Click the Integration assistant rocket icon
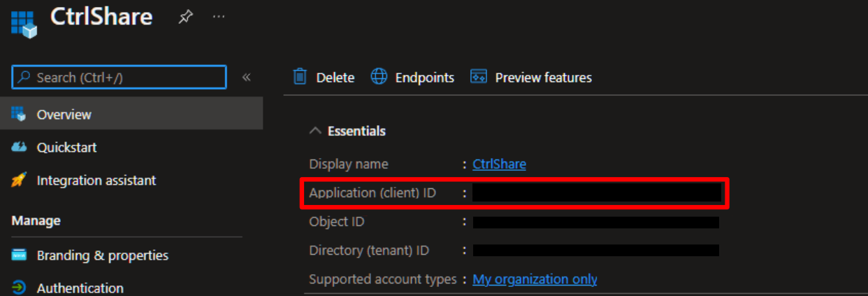Viewport: 868px width, 296px height. [19, 181]
